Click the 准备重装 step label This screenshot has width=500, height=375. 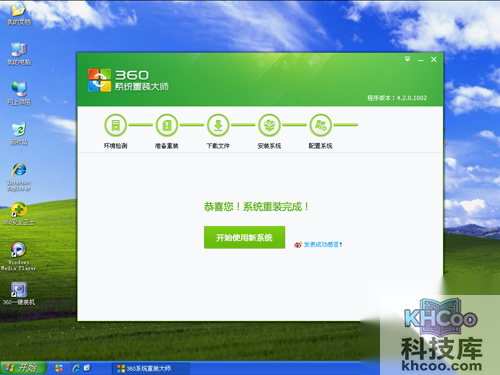point(167,146)
